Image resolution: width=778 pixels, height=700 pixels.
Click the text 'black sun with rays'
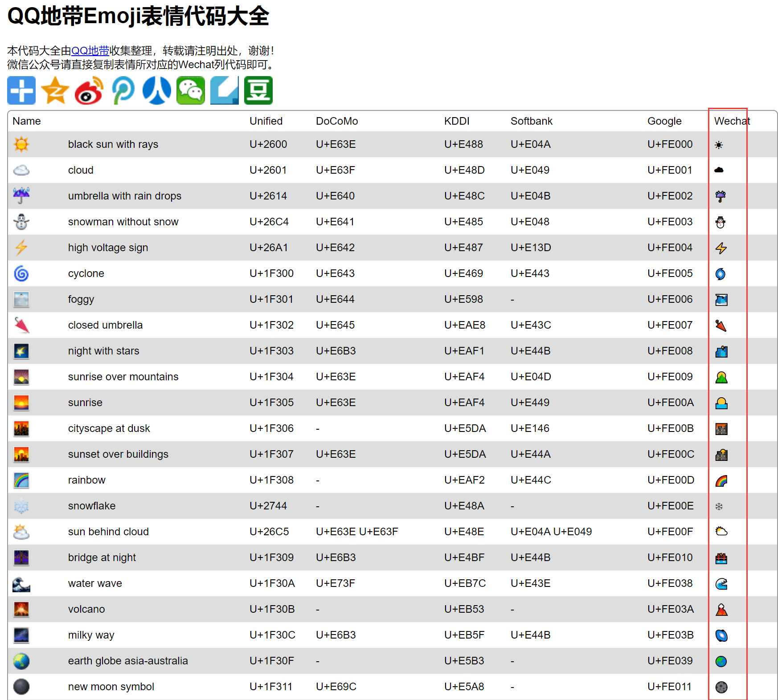point(113,144)
